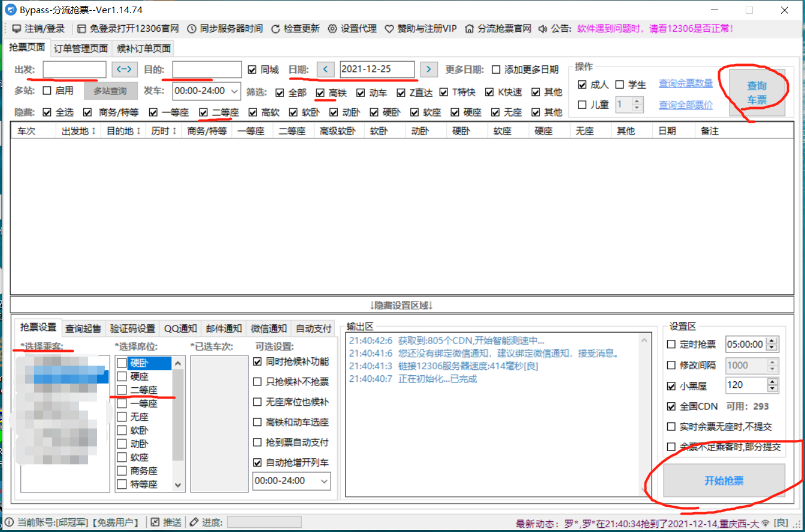The image size is (805, 532).
Task: Click the 查询车票 button
Action: click(x=757, y=93)
